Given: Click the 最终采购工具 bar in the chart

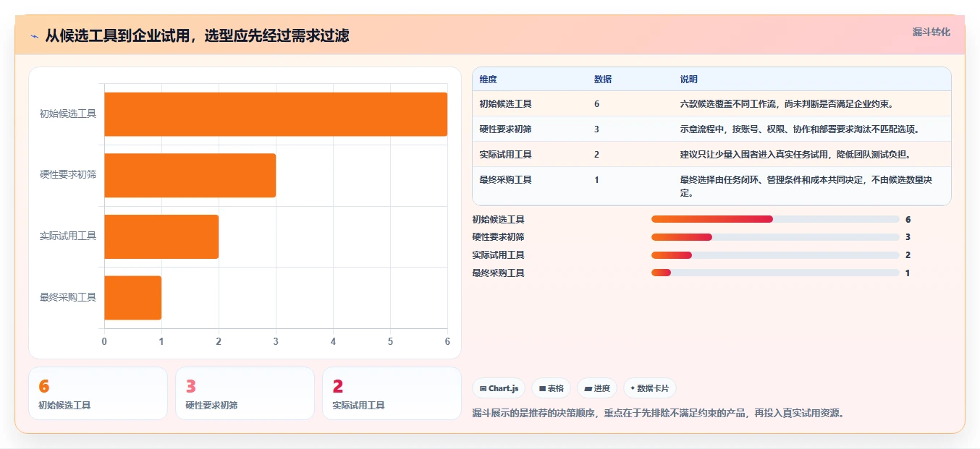Looking at the screenshot, I should (132, 297).
